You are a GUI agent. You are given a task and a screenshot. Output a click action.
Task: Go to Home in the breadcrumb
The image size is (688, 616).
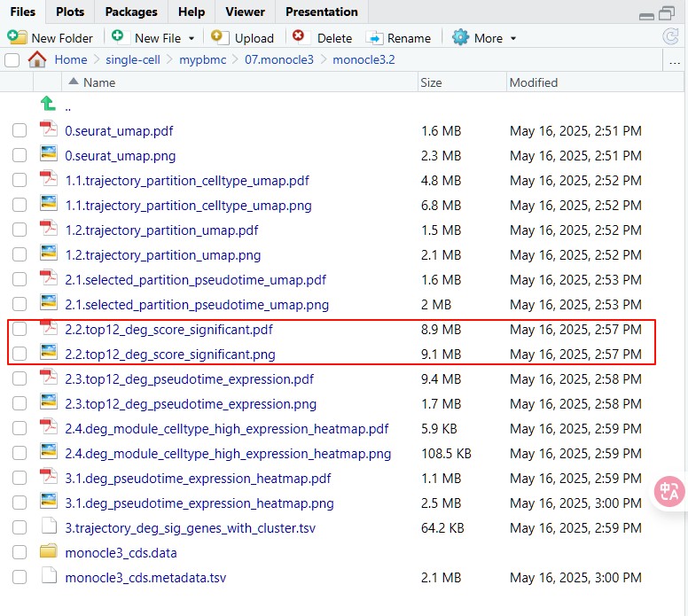tap(71, 59)
